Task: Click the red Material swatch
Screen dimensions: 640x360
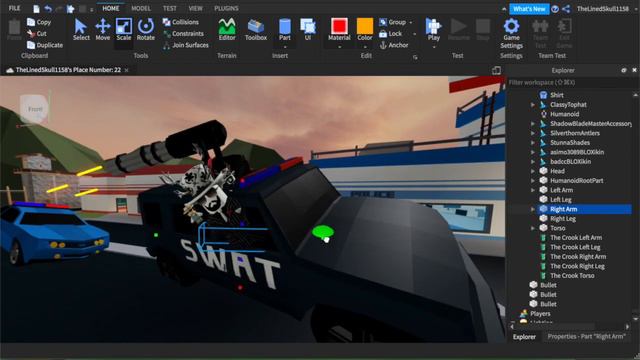Action: tap(339, 26)
